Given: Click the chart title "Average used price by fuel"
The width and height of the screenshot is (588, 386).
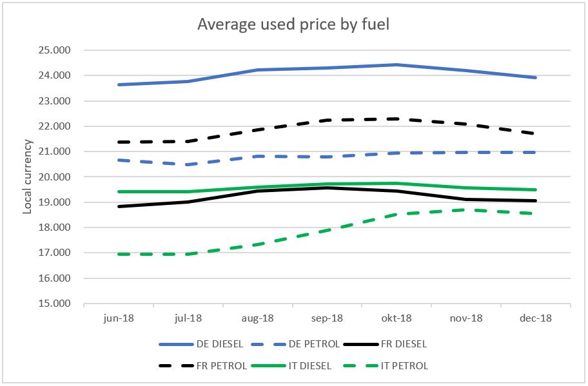Looking at the screenshot, I should coord(295,24).
